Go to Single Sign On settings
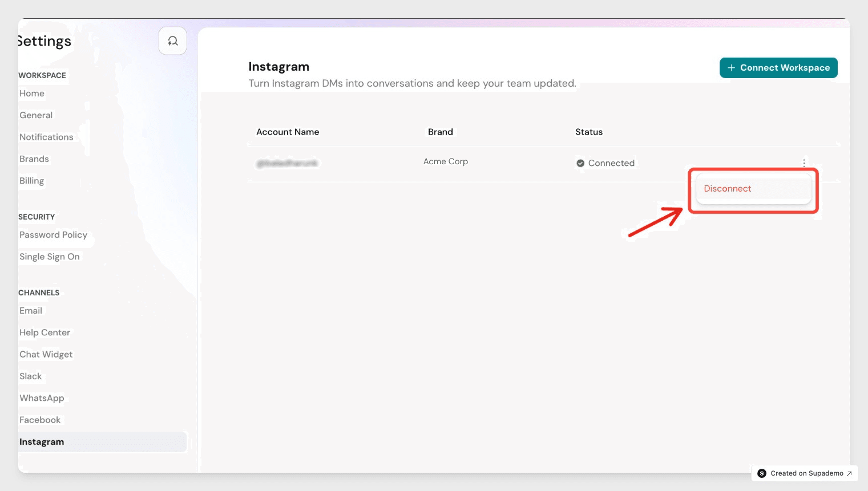 click(x=50, y=257)
